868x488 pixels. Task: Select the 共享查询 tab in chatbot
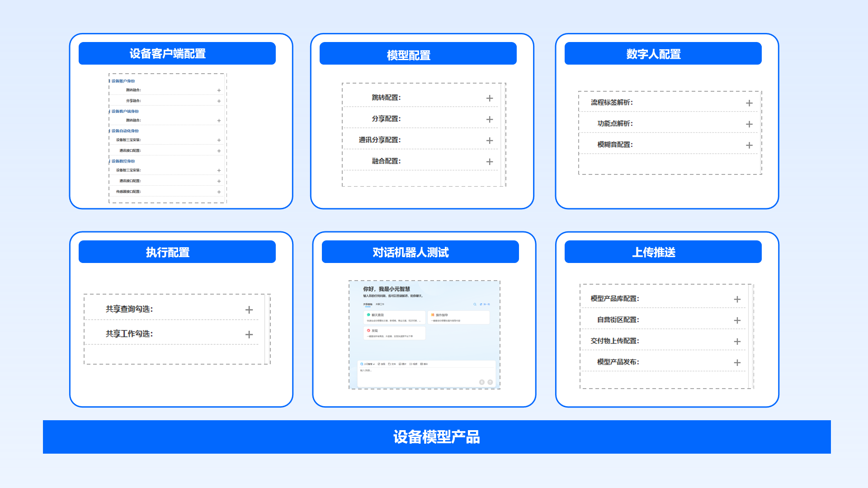(368, 304)
